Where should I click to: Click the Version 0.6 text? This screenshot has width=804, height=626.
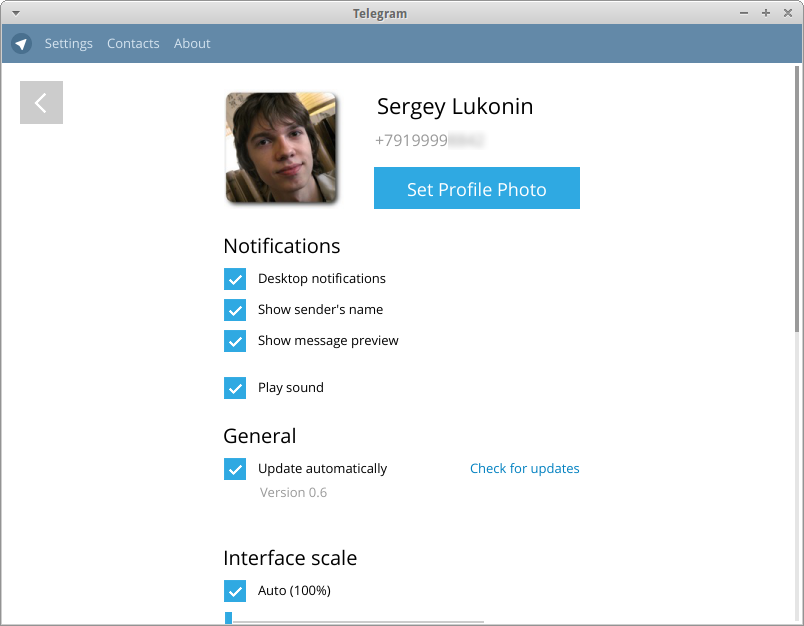pyautogui.click(x=293, y=493)
